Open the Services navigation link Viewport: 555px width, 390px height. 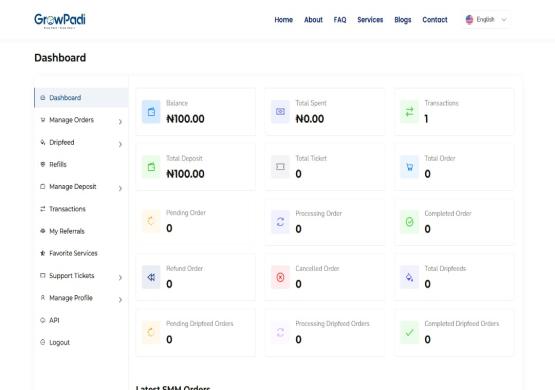370,20
